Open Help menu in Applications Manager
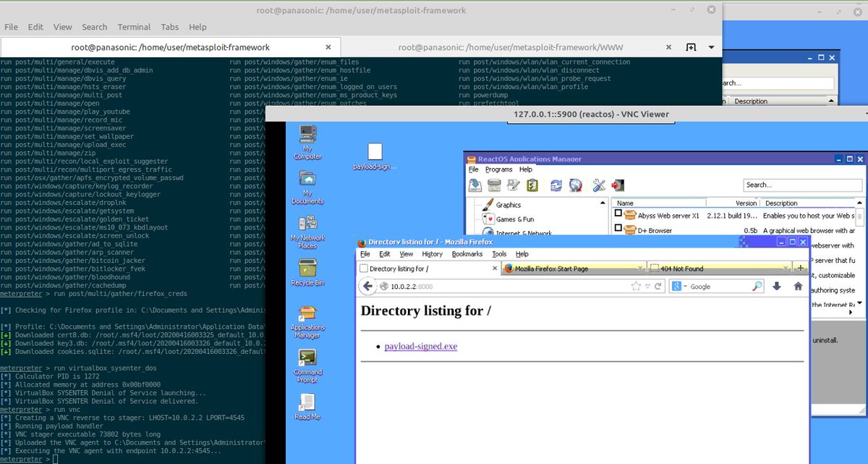Screen dimensions: 868x464 point(526,169)
